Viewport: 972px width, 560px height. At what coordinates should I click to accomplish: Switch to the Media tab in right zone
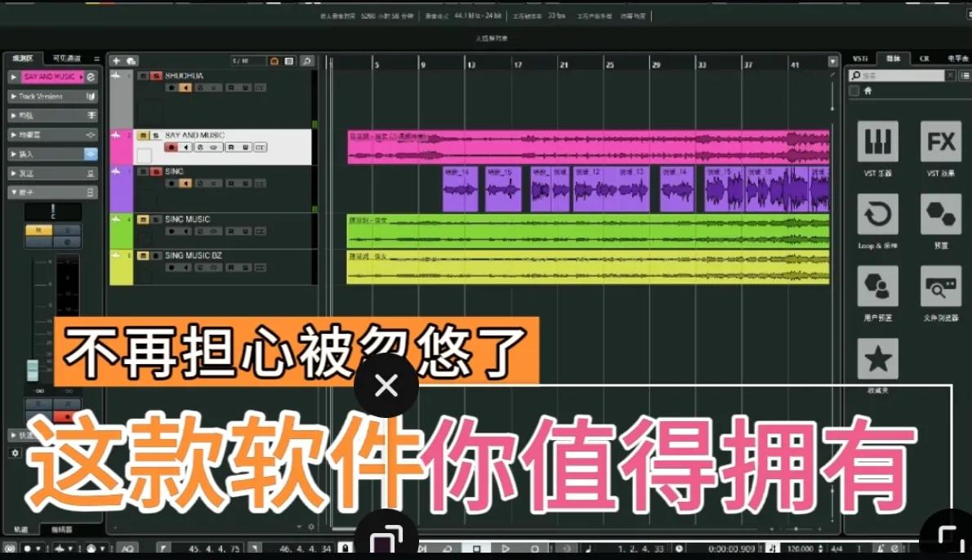893,58
